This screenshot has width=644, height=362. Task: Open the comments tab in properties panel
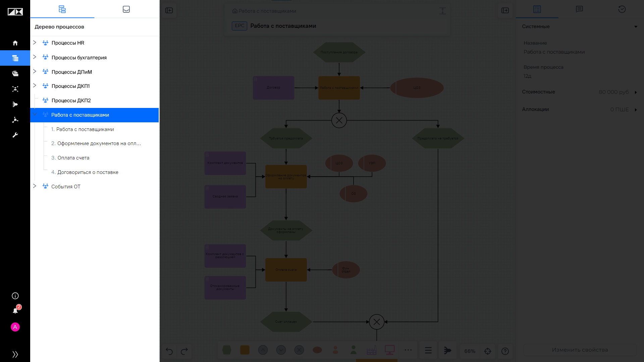(579, 9)
